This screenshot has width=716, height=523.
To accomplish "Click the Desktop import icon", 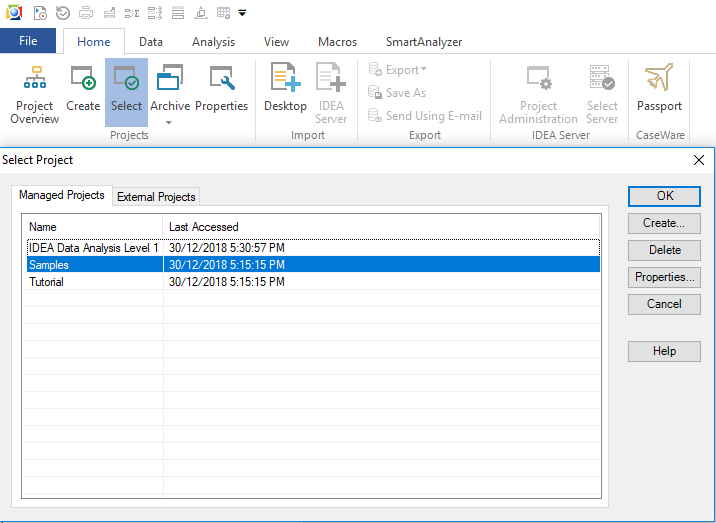I will (x=285, y=88).
